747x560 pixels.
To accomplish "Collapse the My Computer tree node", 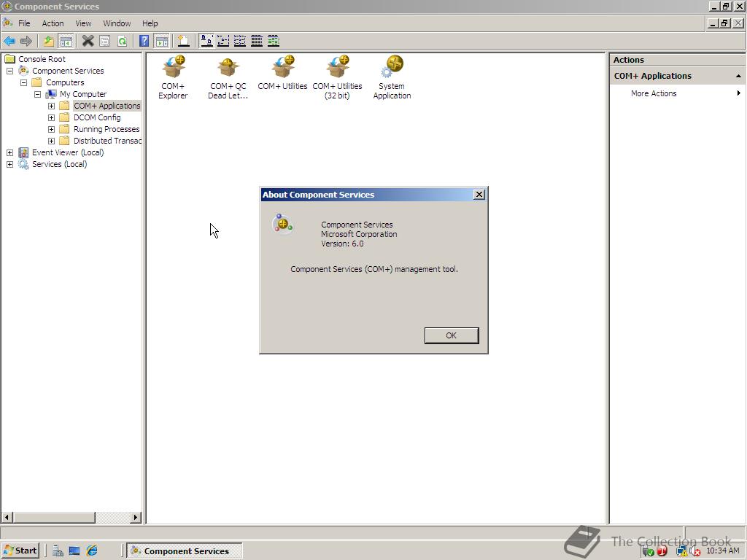I will [x=37, y=94].
